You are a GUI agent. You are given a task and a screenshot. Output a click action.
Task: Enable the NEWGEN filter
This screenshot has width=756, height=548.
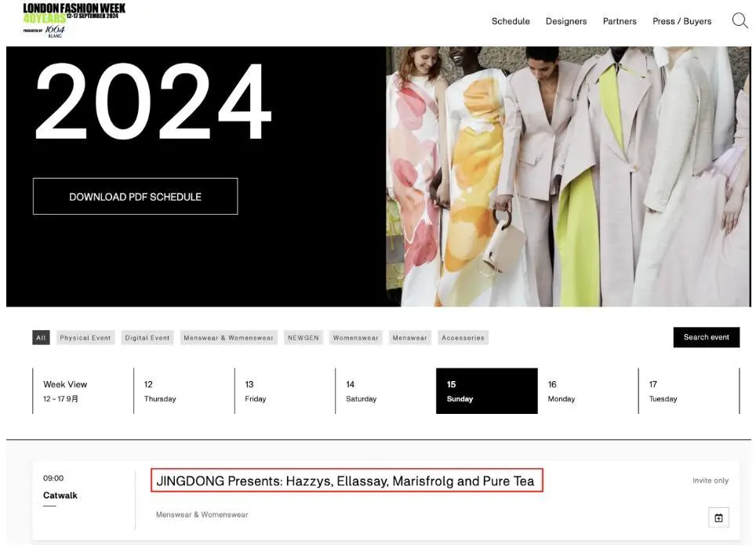tap(303, 338)
